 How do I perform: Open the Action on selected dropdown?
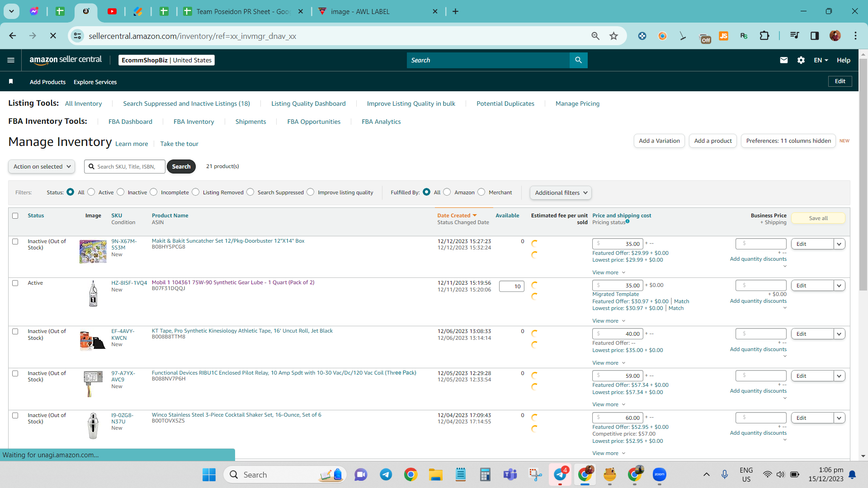(x=42, y=166)
